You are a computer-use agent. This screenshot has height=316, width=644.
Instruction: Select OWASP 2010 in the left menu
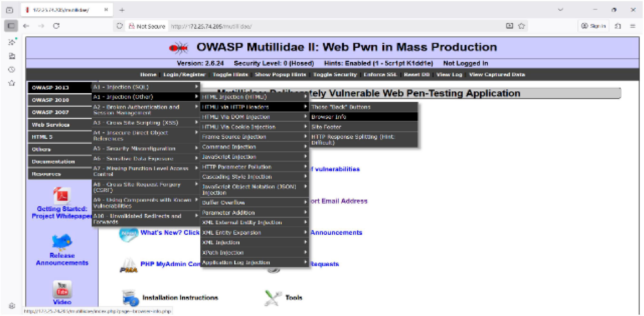[60, 100]
